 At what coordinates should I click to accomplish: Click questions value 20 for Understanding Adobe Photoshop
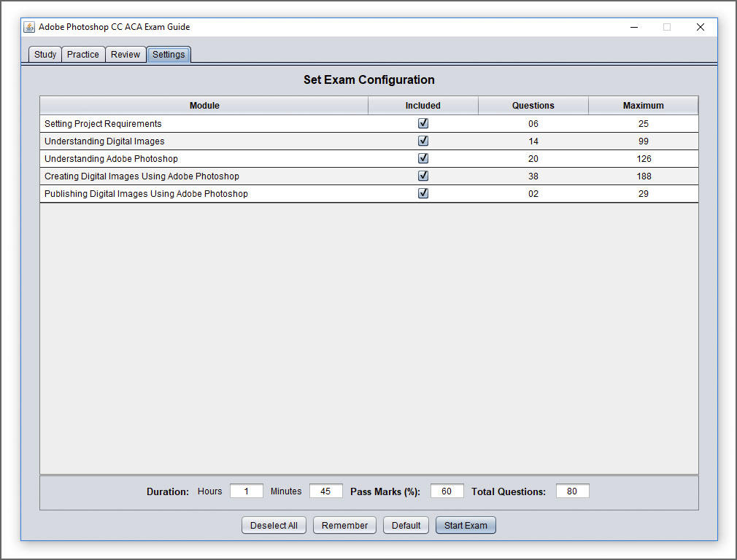point(533,158)
